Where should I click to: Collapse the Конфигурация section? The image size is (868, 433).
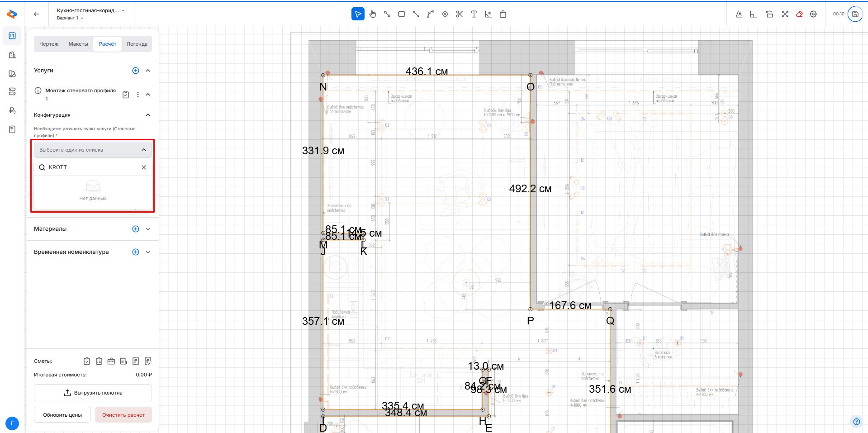148,115
